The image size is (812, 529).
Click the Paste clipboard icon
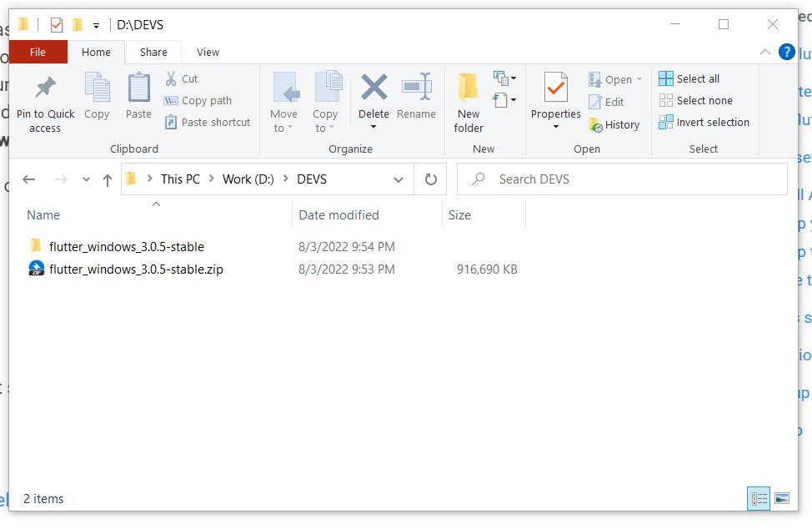(x=138, y=88)
